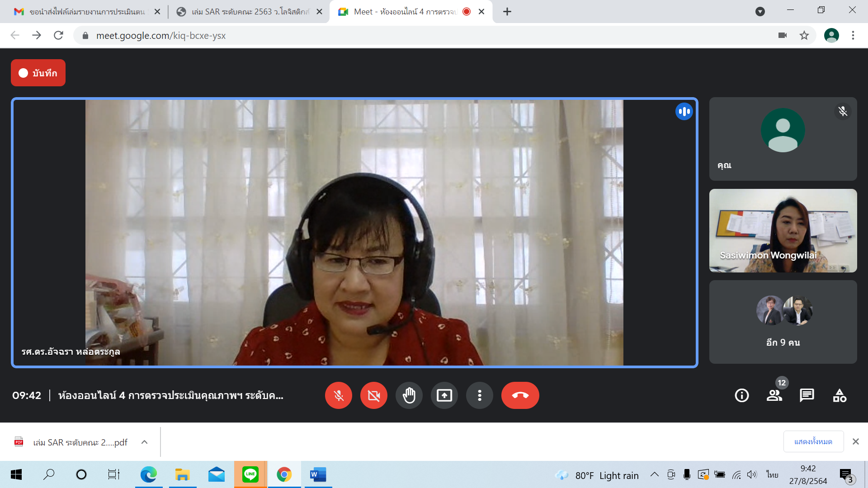Click show all downloads button
868x488 pixels.
[813, 441]
